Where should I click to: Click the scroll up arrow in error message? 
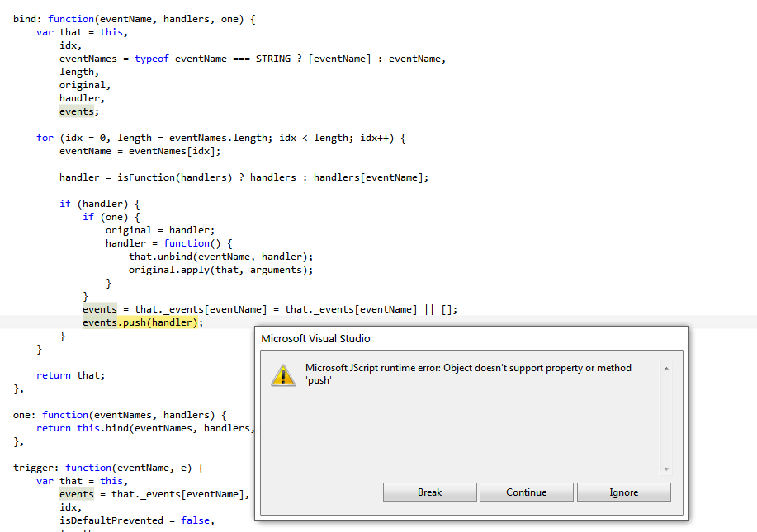pyautogui.click(x=666, y=369)
